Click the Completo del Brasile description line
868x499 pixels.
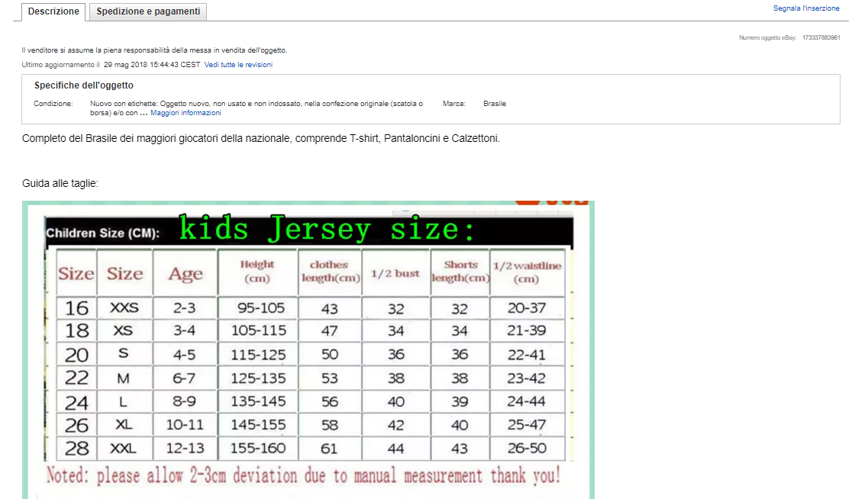pos(261,138)
